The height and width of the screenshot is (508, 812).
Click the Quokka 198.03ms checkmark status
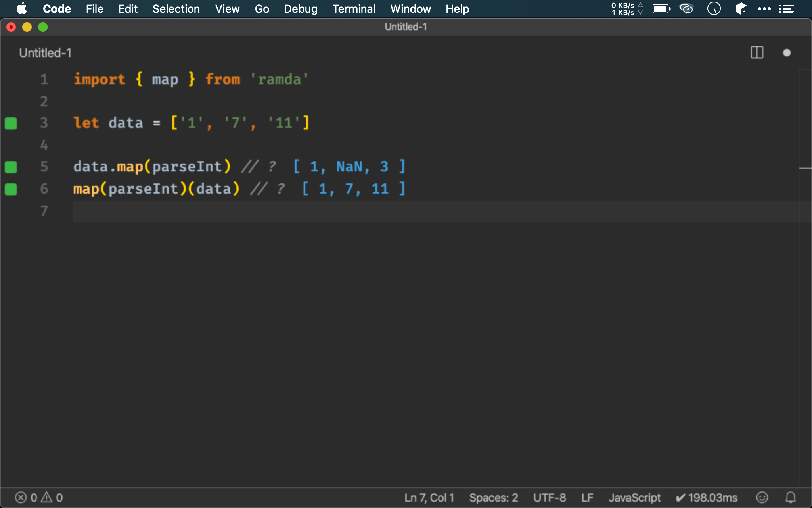point(706,497)
